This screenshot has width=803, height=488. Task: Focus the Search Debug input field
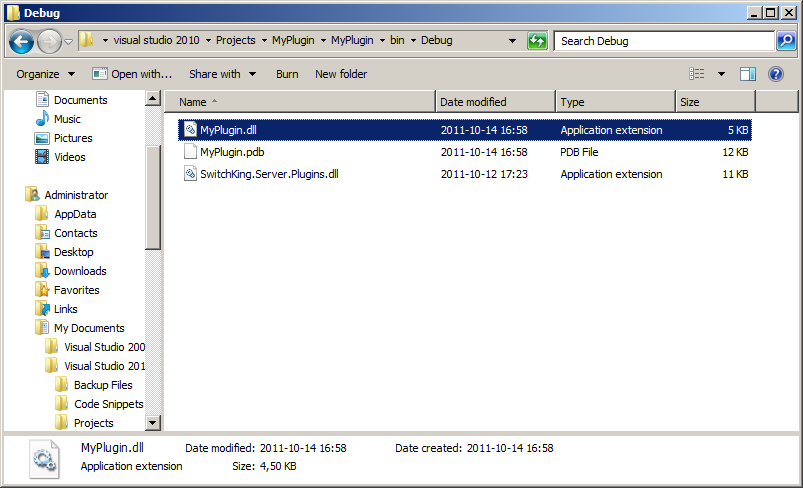(664, 41)
